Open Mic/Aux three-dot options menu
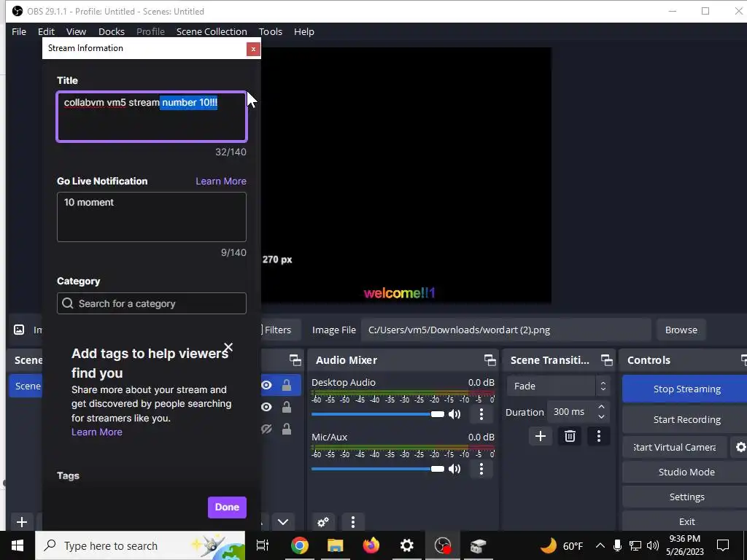 point(481,469)
